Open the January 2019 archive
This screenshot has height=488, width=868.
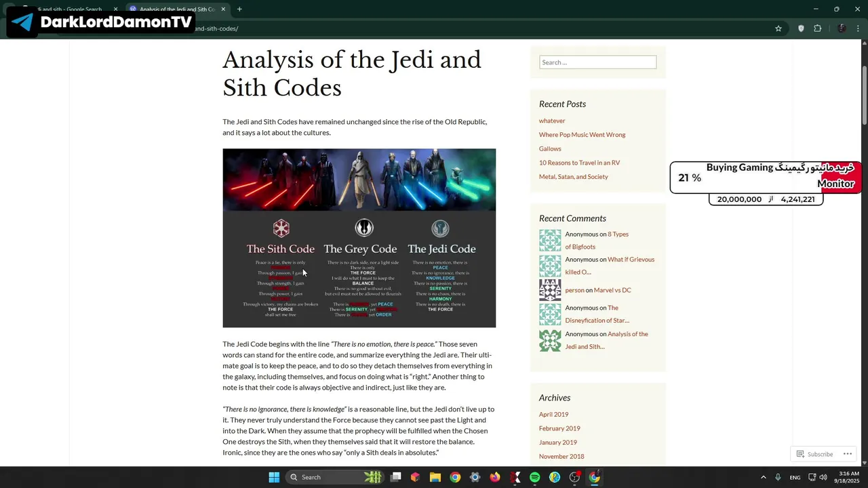558,443
